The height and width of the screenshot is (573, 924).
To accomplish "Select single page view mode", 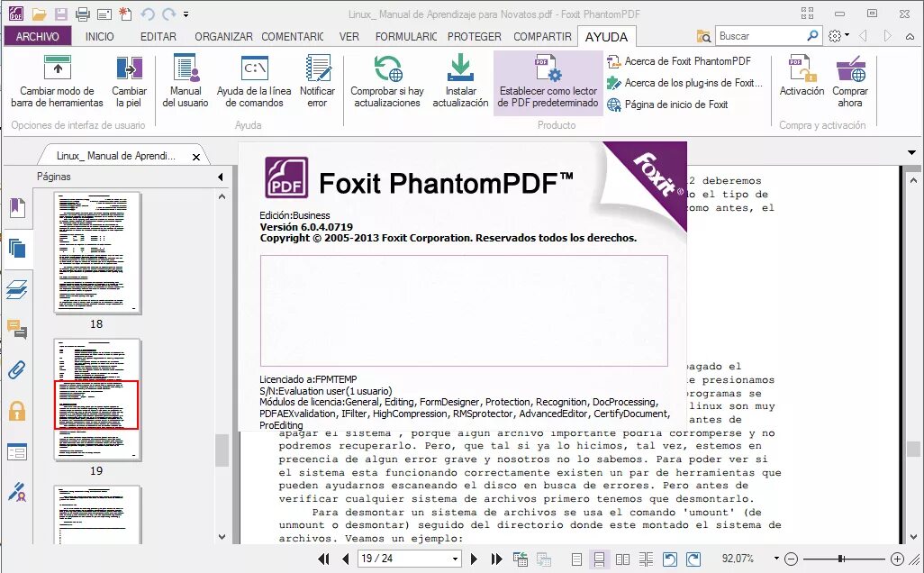I will click(x=577, y=559).
